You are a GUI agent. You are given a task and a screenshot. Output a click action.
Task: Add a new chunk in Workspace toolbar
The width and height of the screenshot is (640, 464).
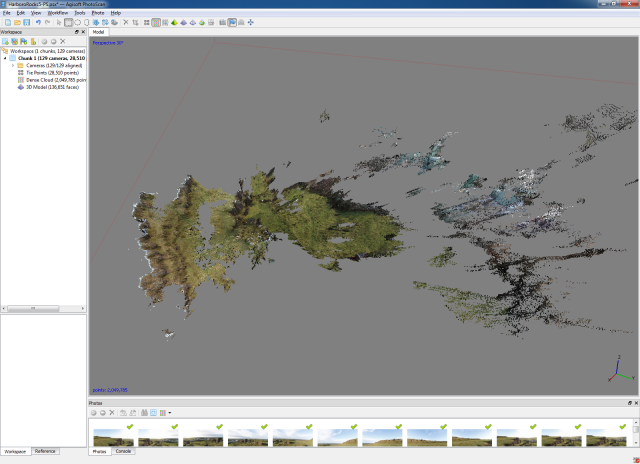[x=5, y=41]
